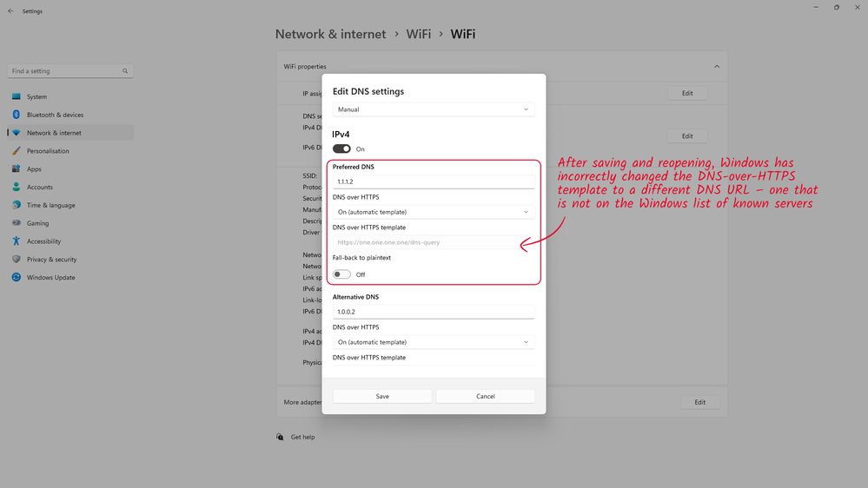The width and height of the screenshot is (868, 488).
Task: Enable Fall-back to plaintext toggle
Action: tap(341, 274)
